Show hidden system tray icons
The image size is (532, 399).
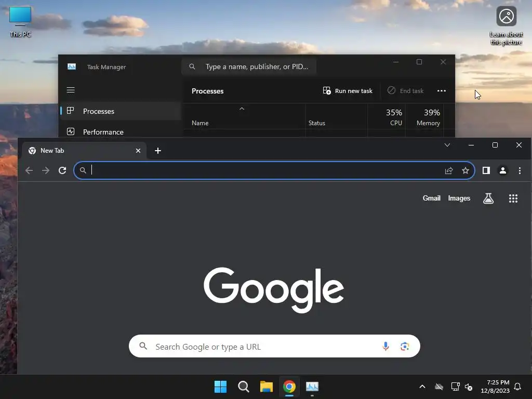(422, 387)
